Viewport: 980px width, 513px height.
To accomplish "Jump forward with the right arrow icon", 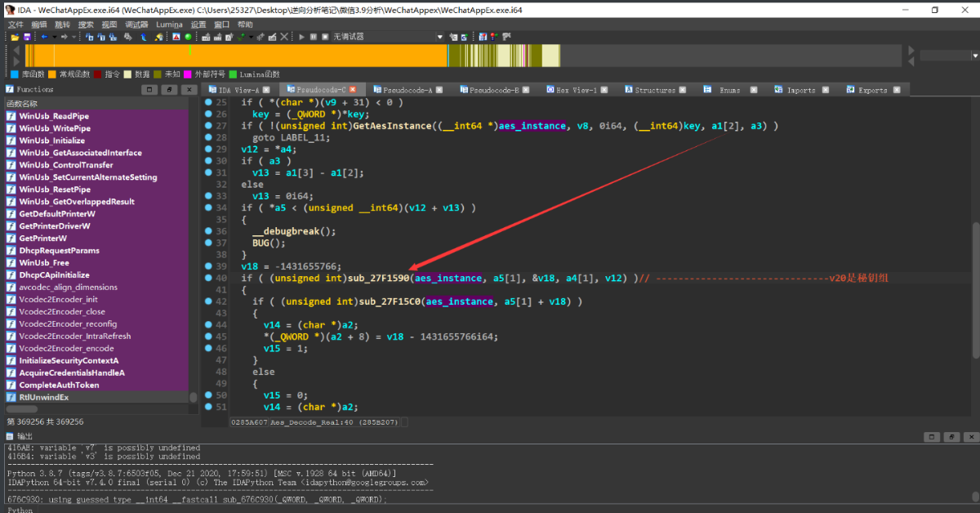I will (64, 37).
